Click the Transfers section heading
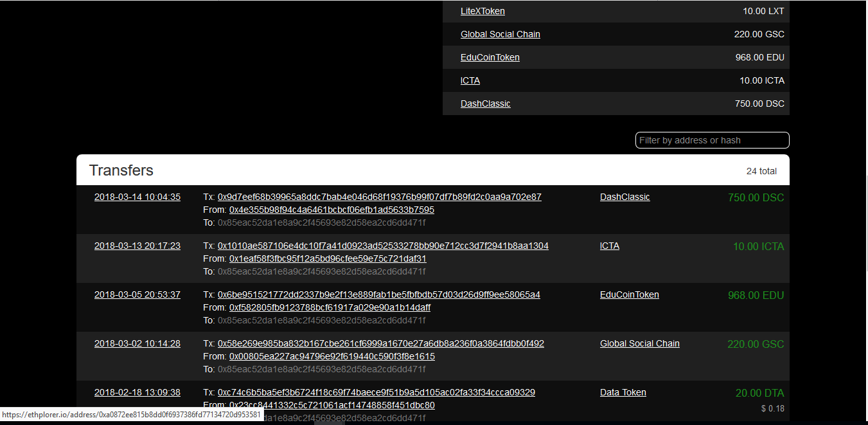Screen dimensions: 868x425 click(x=121, y=170)
